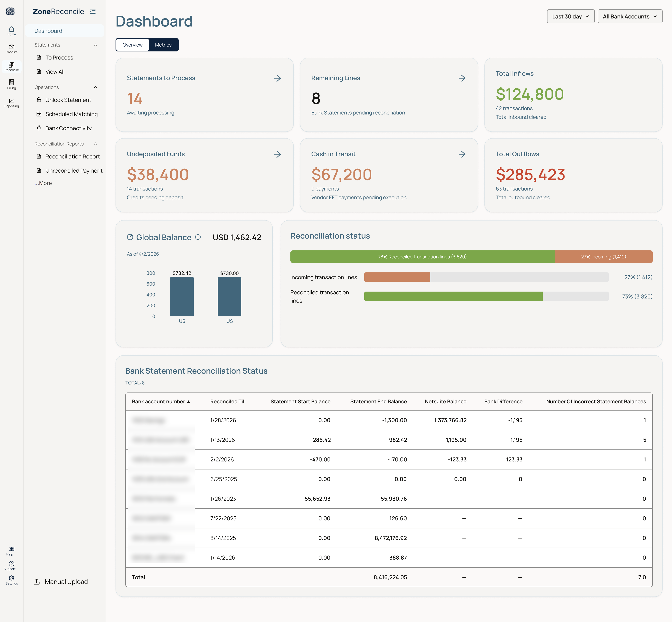
Task: Click Global Balance info icon
Action: 198,237
